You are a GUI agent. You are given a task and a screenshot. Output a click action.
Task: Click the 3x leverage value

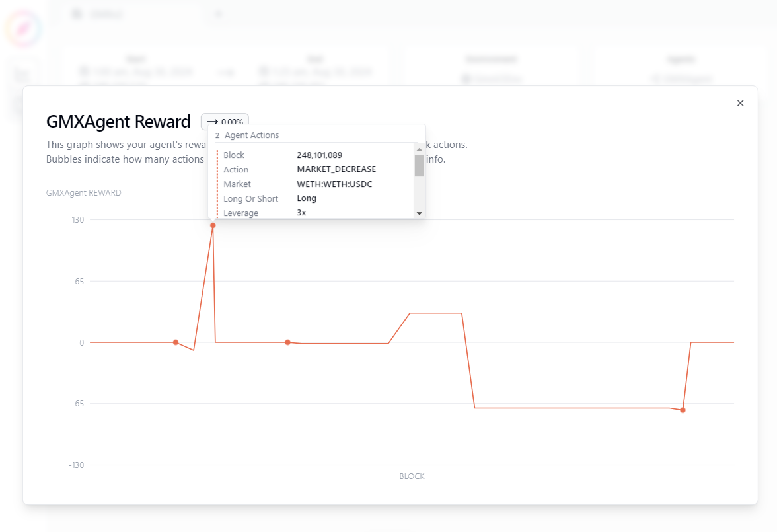[301, 213]
